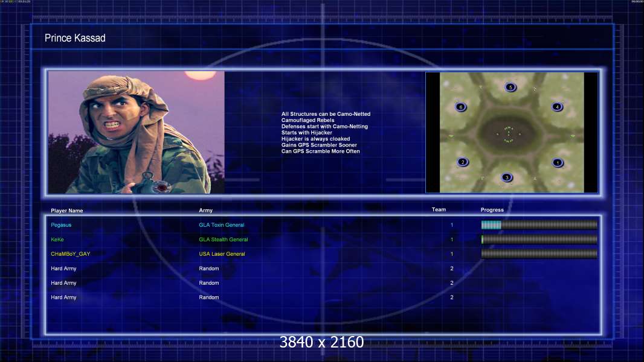This screenshot has height=362, width=644.
Task: Click start position marker 5 on minimap
Action: point(510,87)
